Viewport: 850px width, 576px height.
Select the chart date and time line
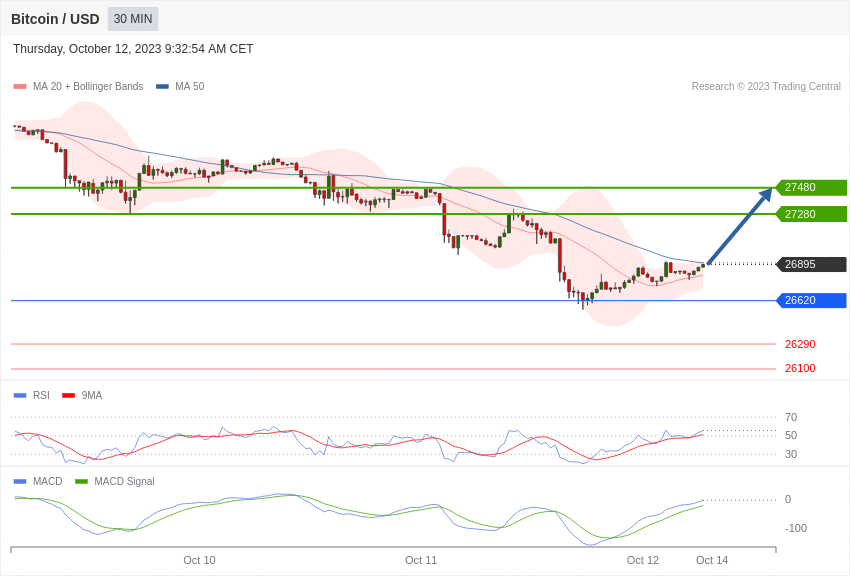(x=133, y=49)
